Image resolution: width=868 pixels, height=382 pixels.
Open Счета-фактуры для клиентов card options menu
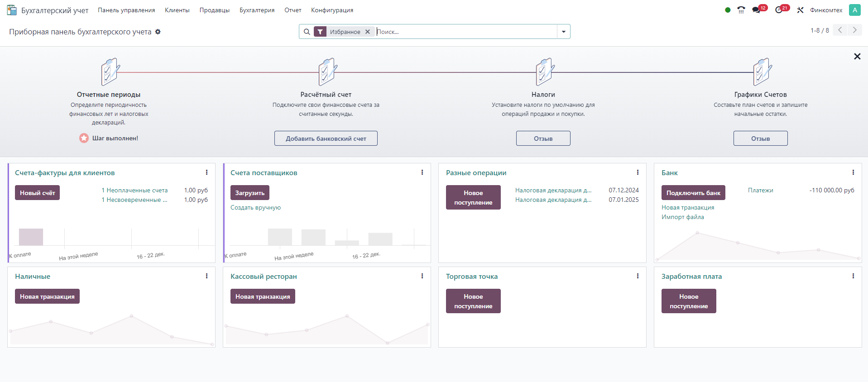(x=206, y=172)
